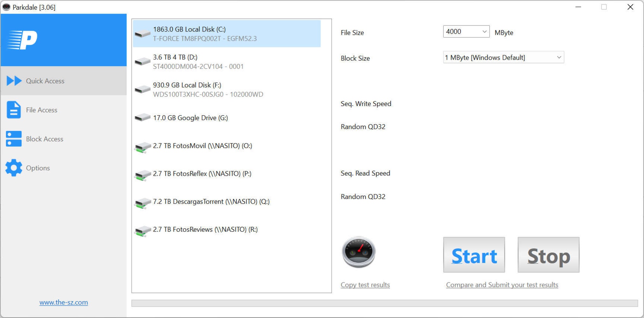Switch to File Access
Screen dimensions: 644x318
pyautogui.click(x=64, y=110)
